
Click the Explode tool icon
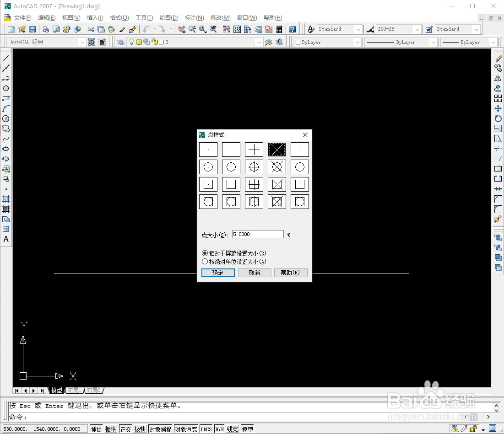coord(498,219)
